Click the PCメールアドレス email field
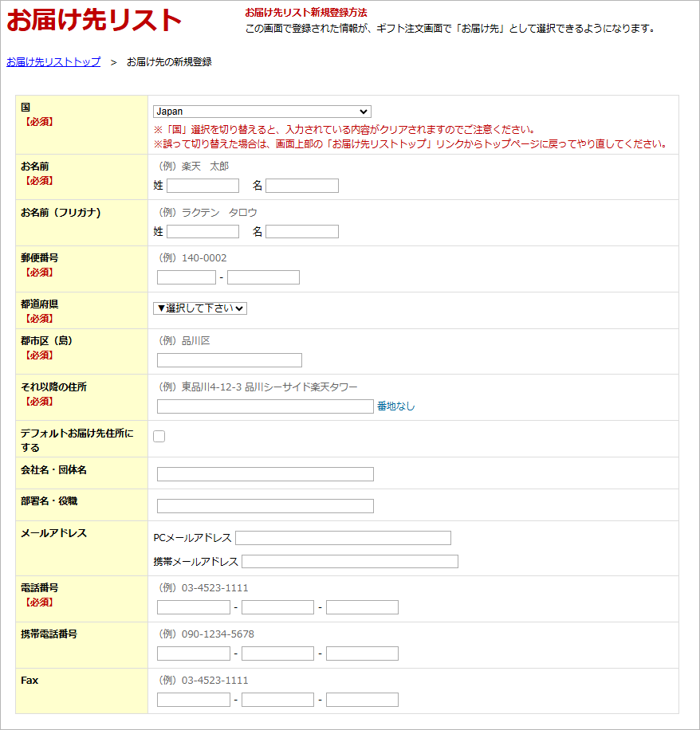 click(343, 537)
